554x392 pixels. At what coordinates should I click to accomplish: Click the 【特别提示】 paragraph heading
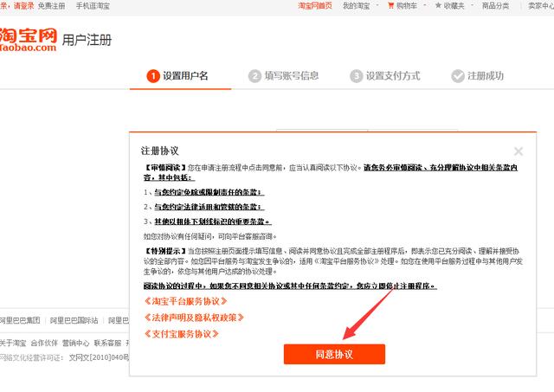tap(164, 251)
